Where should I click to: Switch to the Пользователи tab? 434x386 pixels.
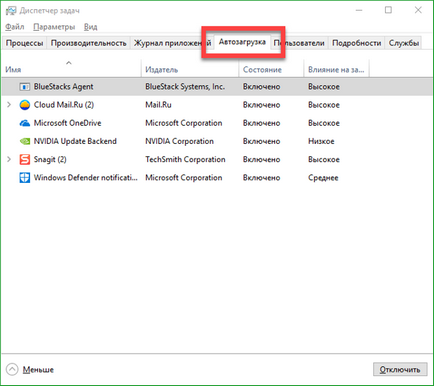pos(299,43)
